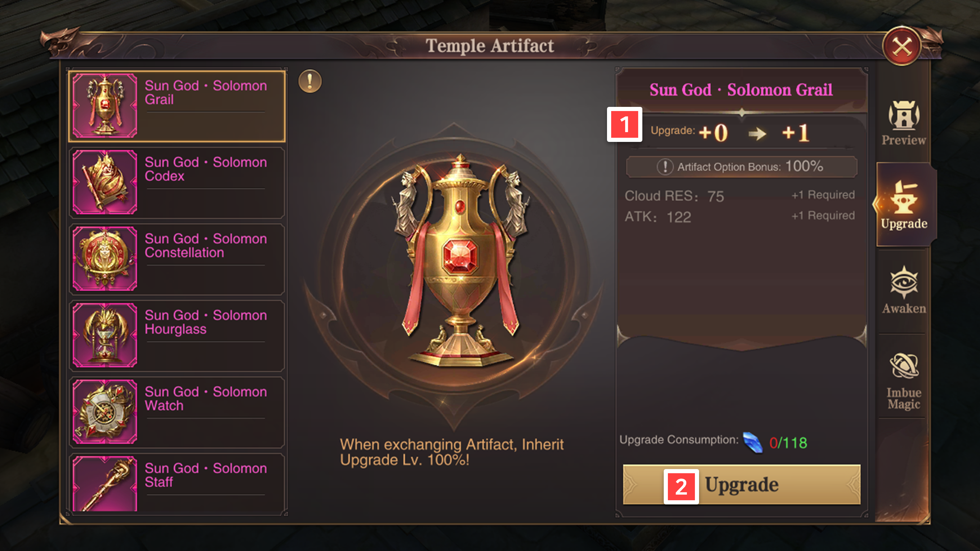Select the Upgrade anvil tab

tap(904, 205)
